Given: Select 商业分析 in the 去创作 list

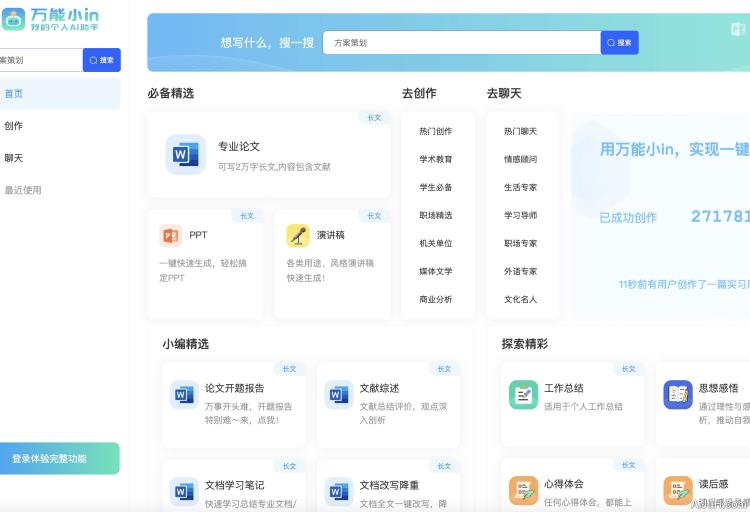Looking at the screenshot, I should point(436,299).
